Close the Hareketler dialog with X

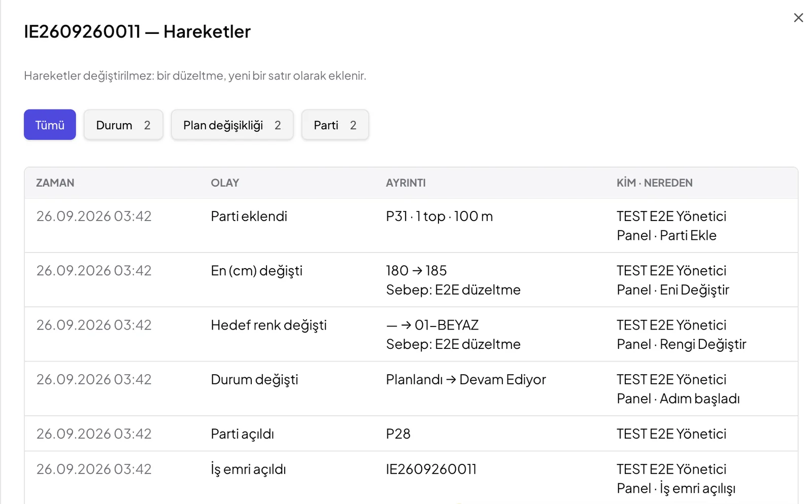pos(798,18)
